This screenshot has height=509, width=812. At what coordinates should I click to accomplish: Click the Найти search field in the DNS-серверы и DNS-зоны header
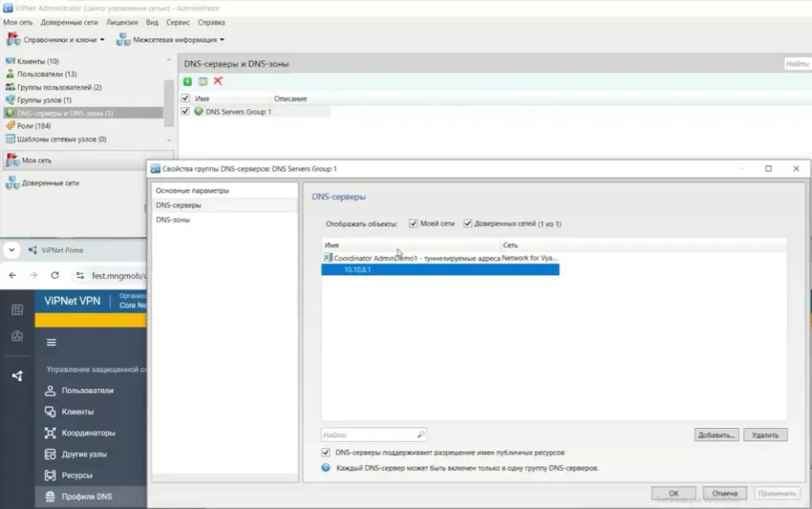click(x=797, y=63)
